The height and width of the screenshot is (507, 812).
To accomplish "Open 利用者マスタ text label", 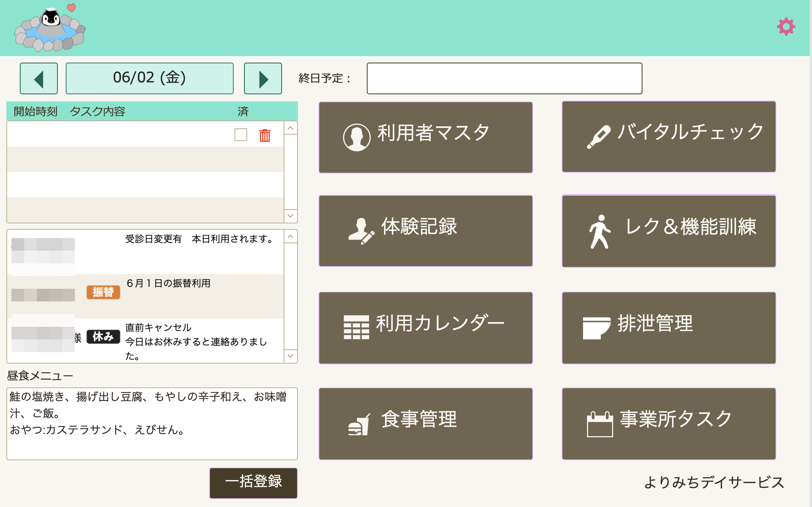I will [433, 133].
